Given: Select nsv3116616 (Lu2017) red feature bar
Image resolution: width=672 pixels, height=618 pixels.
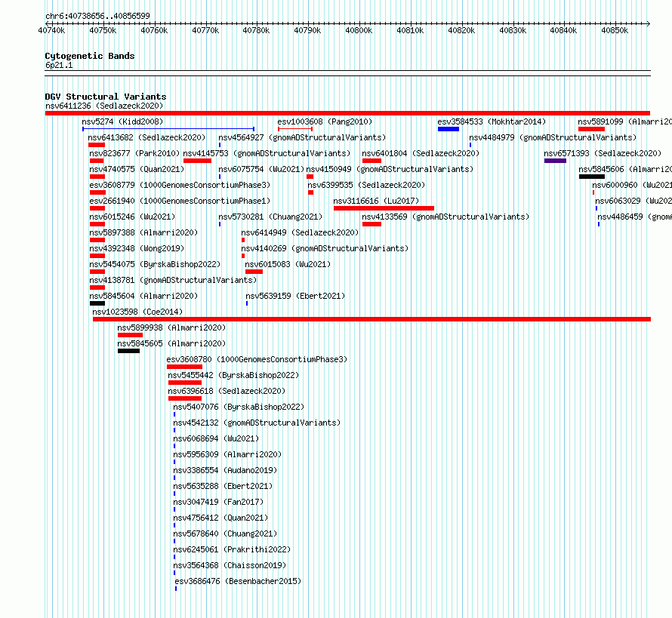Looking at the screenshot, I should tap(384, 208).
